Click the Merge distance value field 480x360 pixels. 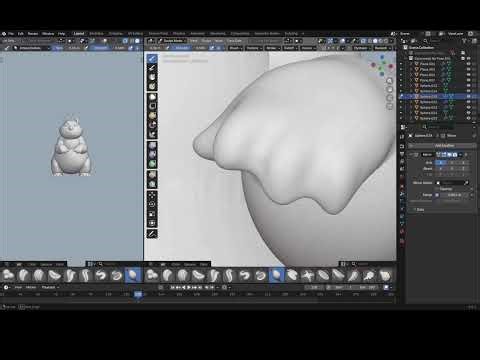(x=455, y=195)
